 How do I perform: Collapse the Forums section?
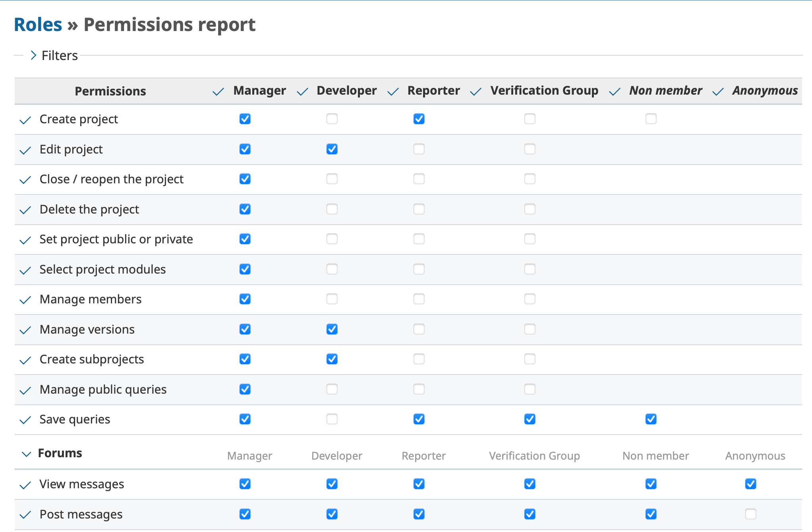click(x=26, y=453)
